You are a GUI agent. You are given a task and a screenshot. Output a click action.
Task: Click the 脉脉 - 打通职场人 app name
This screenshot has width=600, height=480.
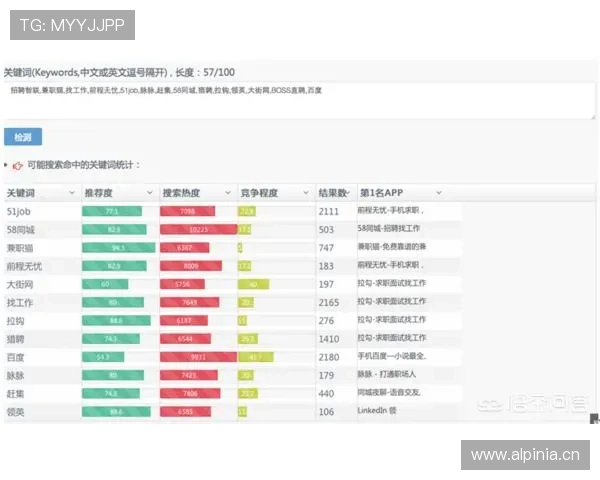pyautogui.click(x=386, y=374)
